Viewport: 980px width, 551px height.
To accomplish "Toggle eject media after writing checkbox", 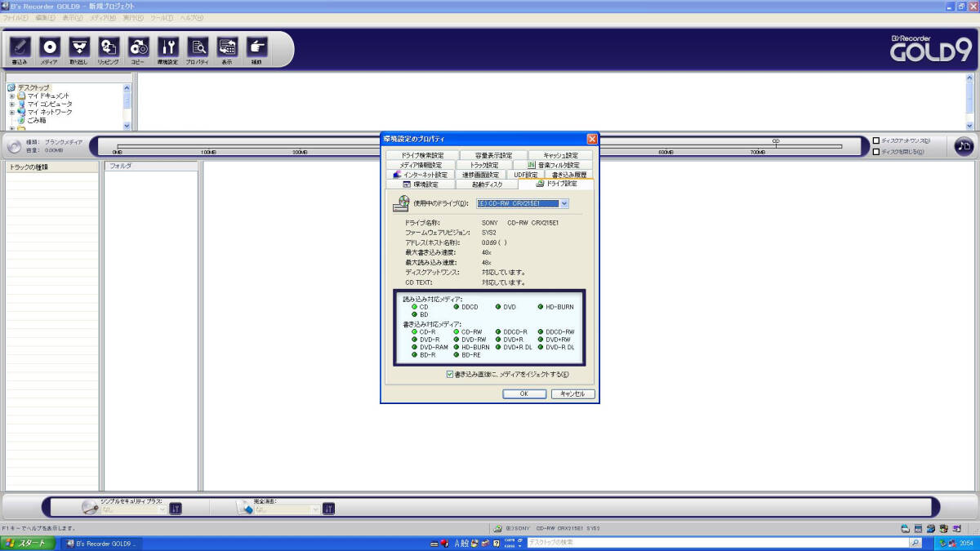I will point(450,375).
